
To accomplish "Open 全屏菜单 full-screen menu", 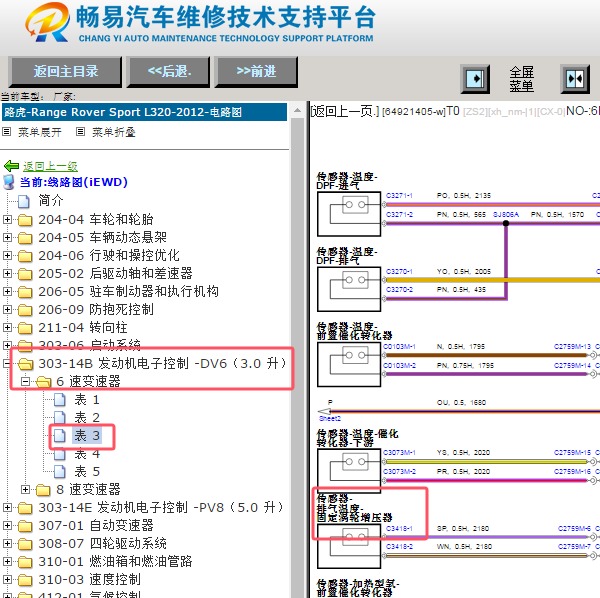I will coord(521,79).
